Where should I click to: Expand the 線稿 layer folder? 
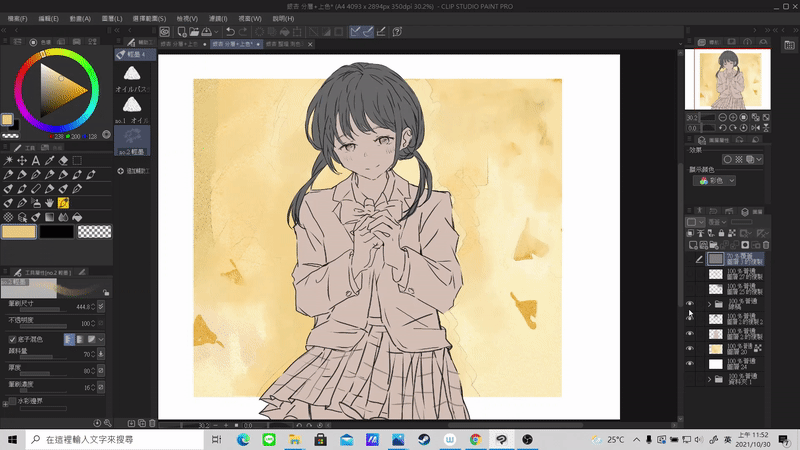point(709,305)
